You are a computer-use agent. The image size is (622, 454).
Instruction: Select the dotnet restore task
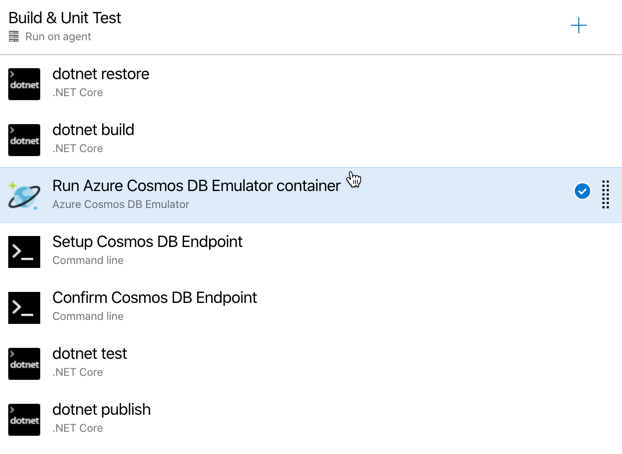pos(311,84)
